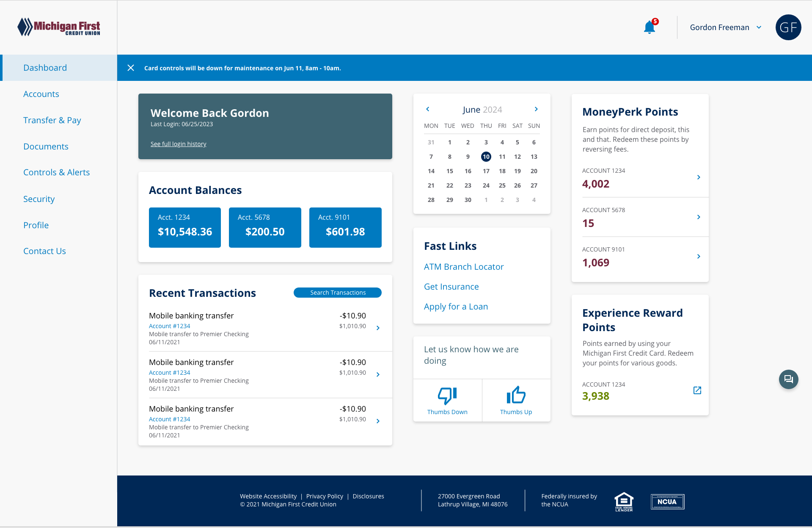The height and width of the screenshot is (528, 812).
Task: Open Privacy Policy footer link
Action: [x=325, y=496]
